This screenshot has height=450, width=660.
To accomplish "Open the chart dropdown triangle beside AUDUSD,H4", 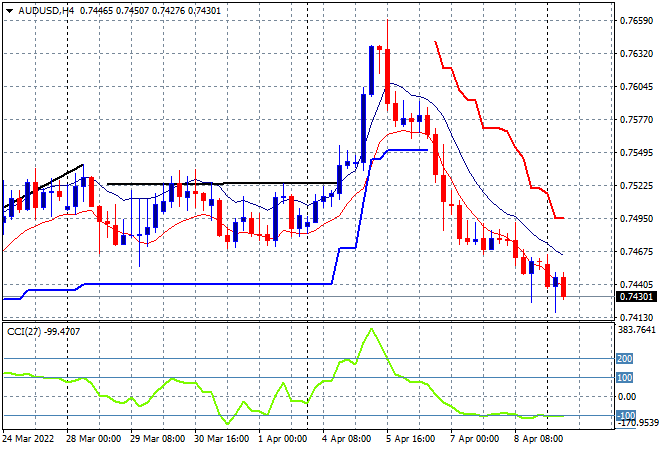I will [x=9, y=11].
